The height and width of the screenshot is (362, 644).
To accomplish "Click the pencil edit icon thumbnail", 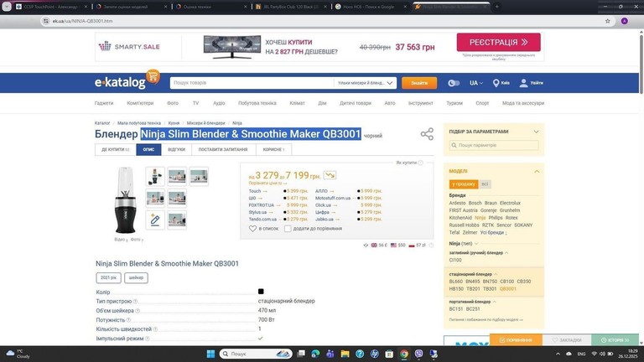I will 155,220.
